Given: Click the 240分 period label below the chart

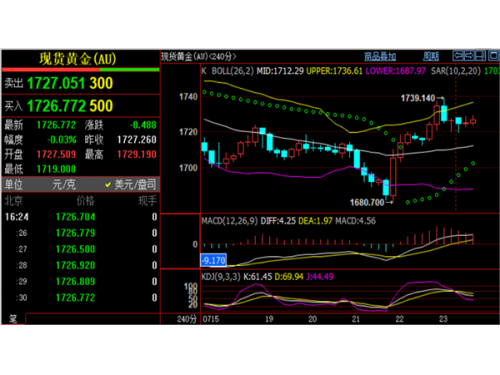Looking at the screenshot, I should pyautogui.click(x=187, y=319).
